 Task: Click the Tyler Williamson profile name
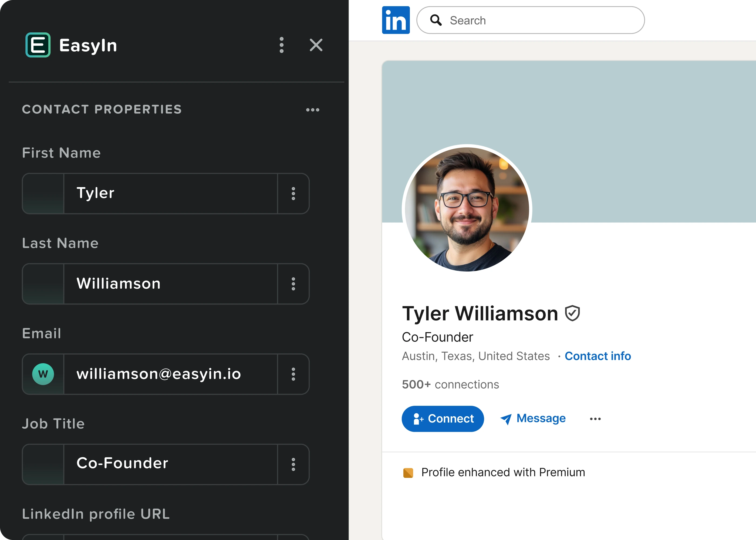pyautogui.click(x=480, y=313)
